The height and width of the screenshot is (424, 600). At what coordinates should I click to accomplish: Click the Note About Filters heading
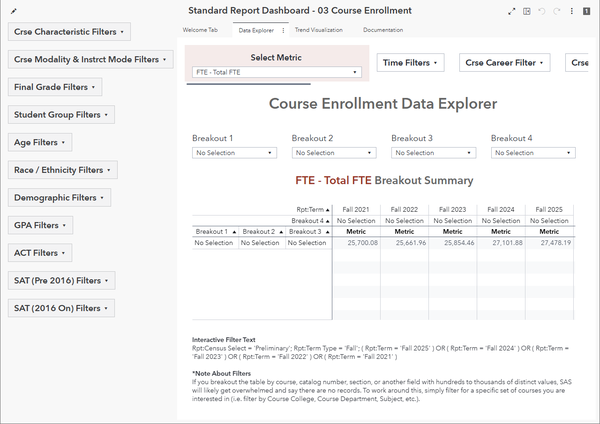click(221, 373)
